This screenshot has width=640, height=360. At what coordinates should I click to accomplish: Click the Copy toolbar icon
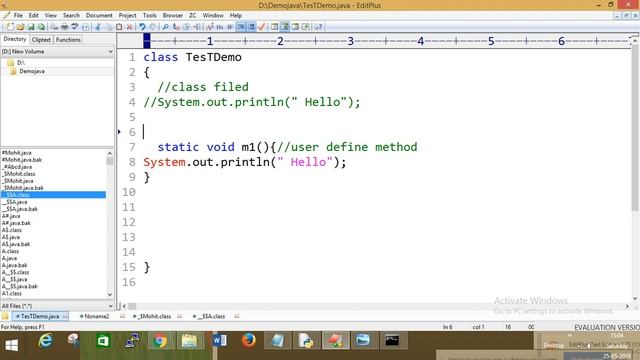pyautogui.click(x=109, y=27)
